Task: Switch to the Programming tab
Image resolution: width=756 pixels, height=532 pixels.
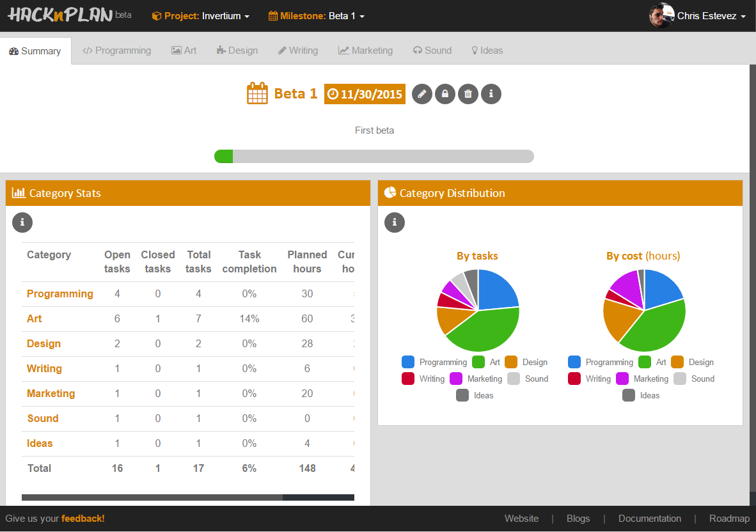Action: point(117,51)
